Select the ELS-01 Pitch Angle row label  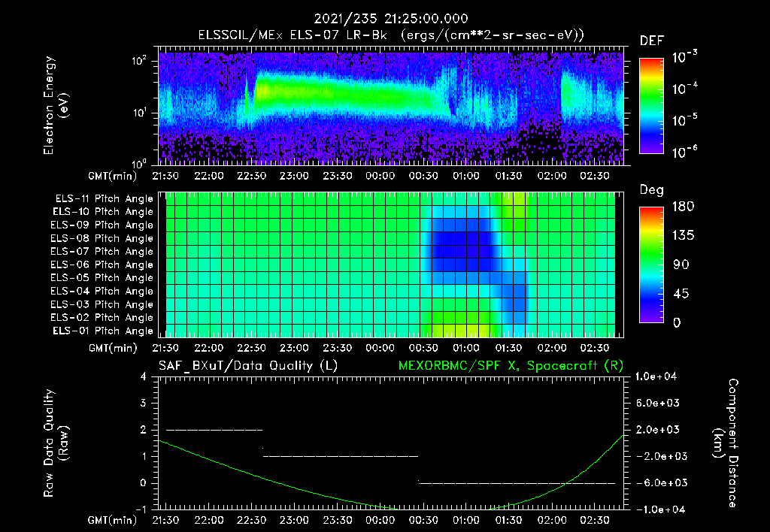(x=103, y=331)
